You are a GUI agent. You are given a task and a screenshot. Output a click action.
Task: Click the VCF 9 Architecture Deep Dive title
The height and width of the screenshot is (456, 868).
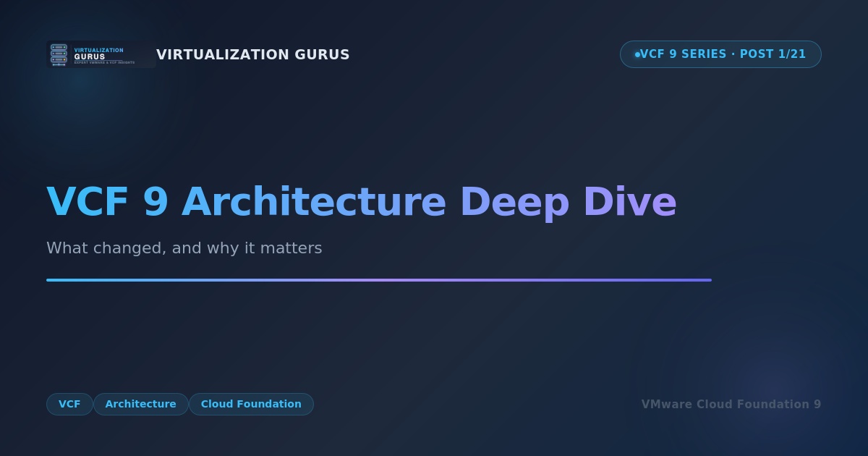pos(362,202)
